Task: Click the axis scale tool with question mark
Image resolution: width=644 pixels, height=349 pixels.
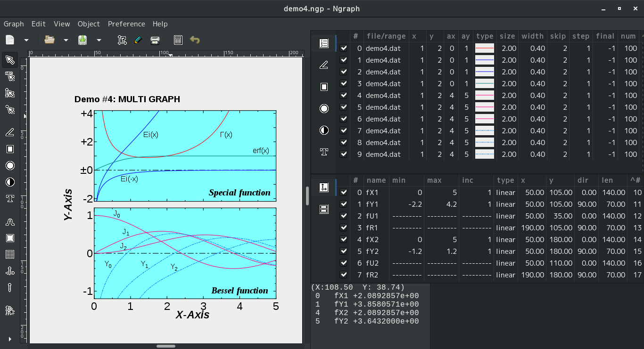Action: click(x=122, y=40)
